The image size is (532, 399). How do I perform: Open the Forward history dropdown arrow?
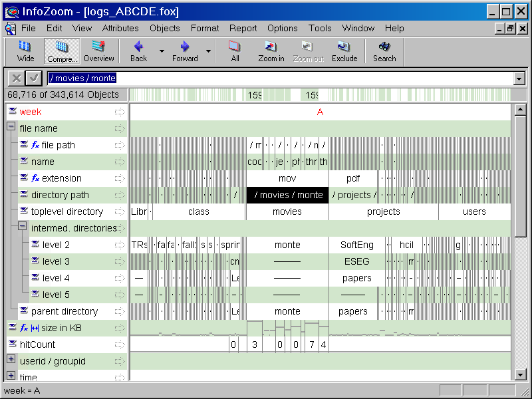click(x=208, y=51)
